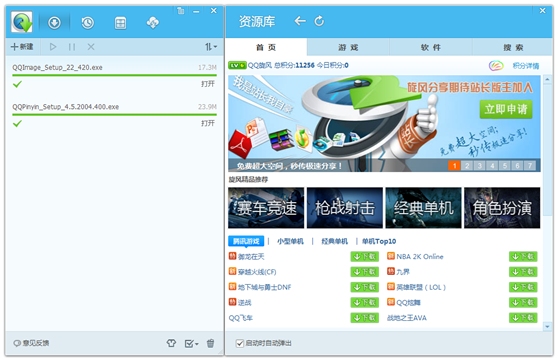This screenshot has height=360, width=558.
Task: Open the download history clock icon
Action: (x=88, y=23)
